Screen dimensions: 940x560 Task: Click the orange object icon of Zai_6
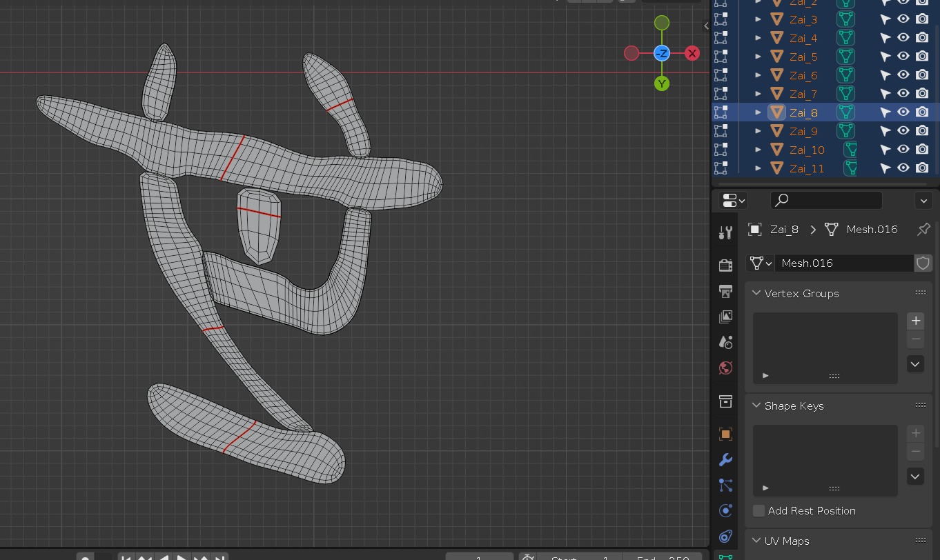(777, 75)
